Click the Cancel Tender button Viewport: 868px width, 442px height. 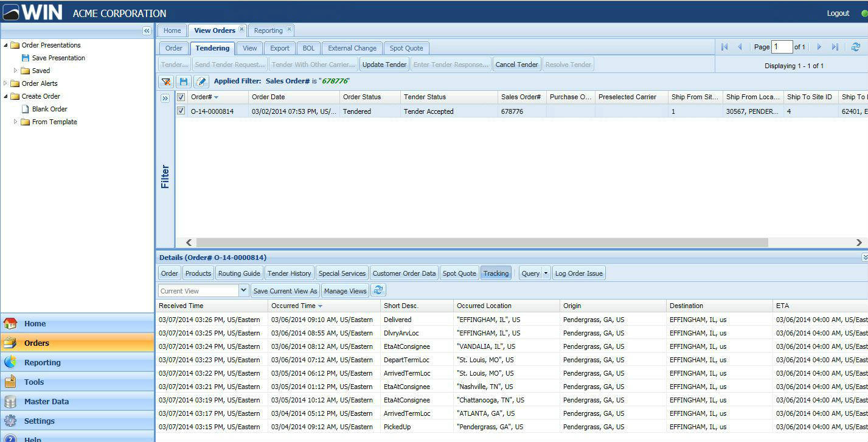click(x=516, y=65)
